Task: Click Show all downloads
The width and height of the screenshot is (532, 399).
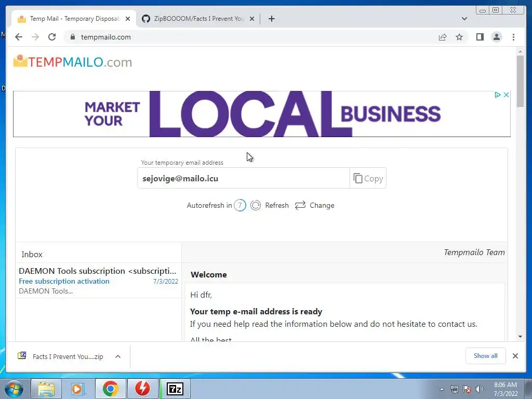Action: [486, 355]
